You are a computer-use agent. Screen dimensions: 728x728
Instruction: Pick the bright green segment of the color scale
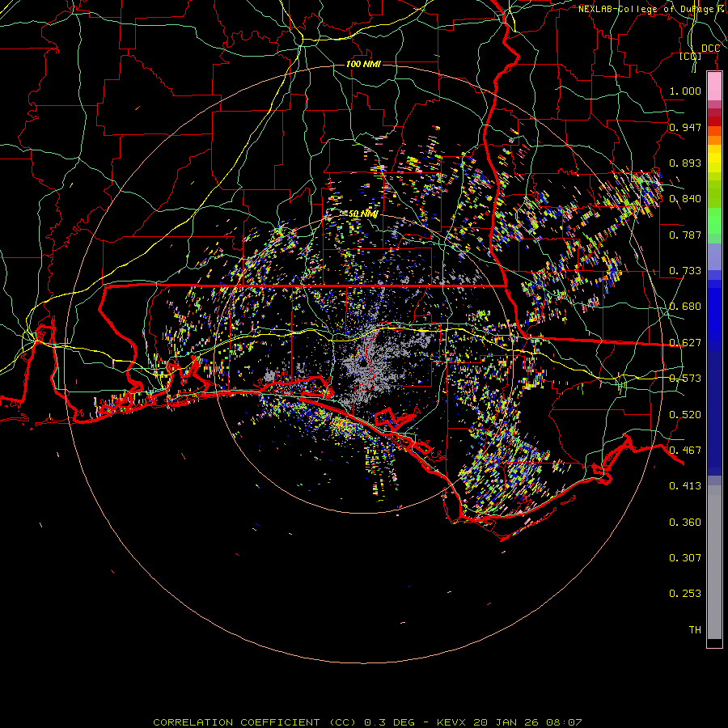714,221
